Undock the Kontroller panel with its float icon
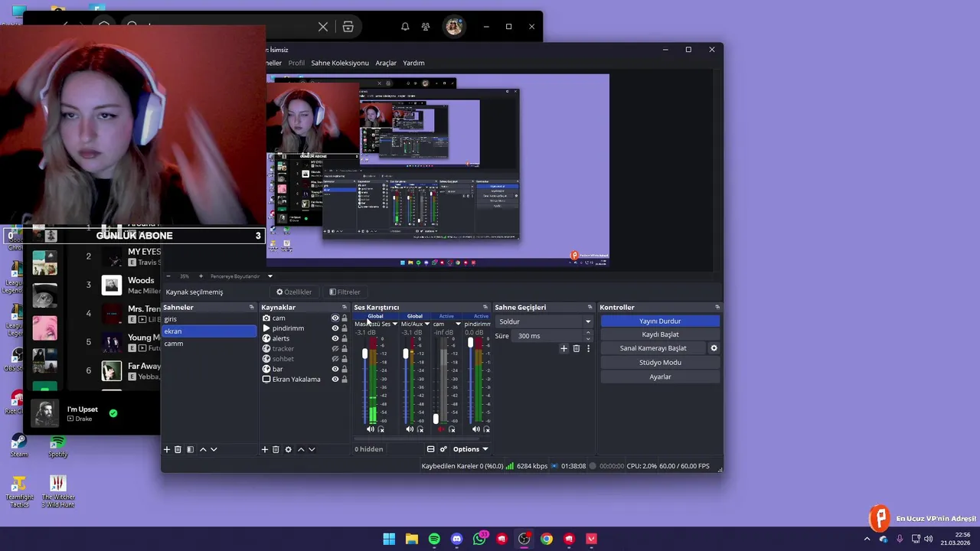980x551 pixels. point(717,308)
